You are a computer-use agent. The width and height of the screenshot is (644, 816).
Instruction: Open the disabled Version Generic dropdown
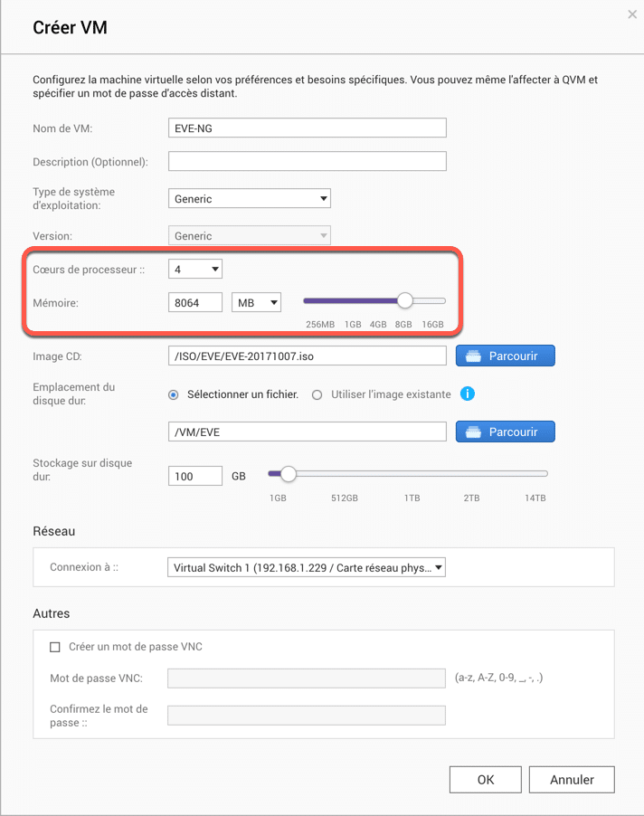[250, 236]
